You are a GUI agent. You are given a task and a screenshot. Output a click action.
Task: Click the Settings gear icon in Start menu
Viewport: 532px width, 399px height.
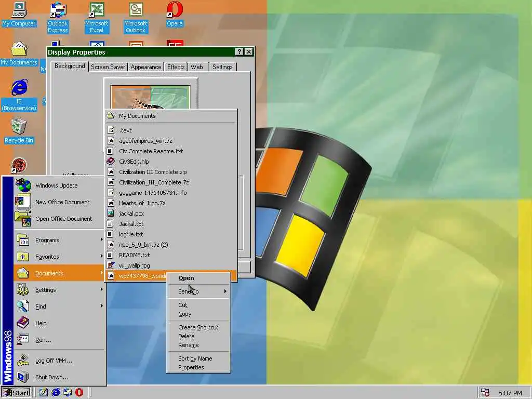coord(23,290)
